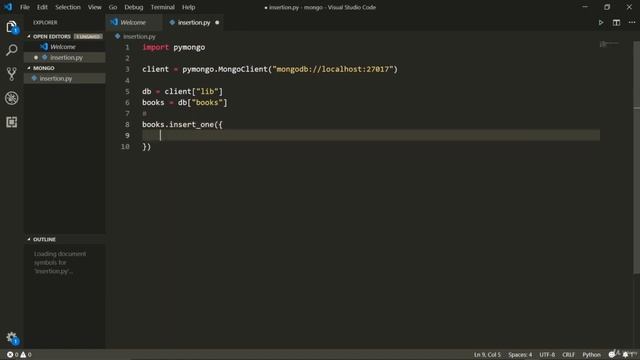Open Ln 9, Col 5 go-to-line
Screen dimensions: 640x360
coord(487,355)
